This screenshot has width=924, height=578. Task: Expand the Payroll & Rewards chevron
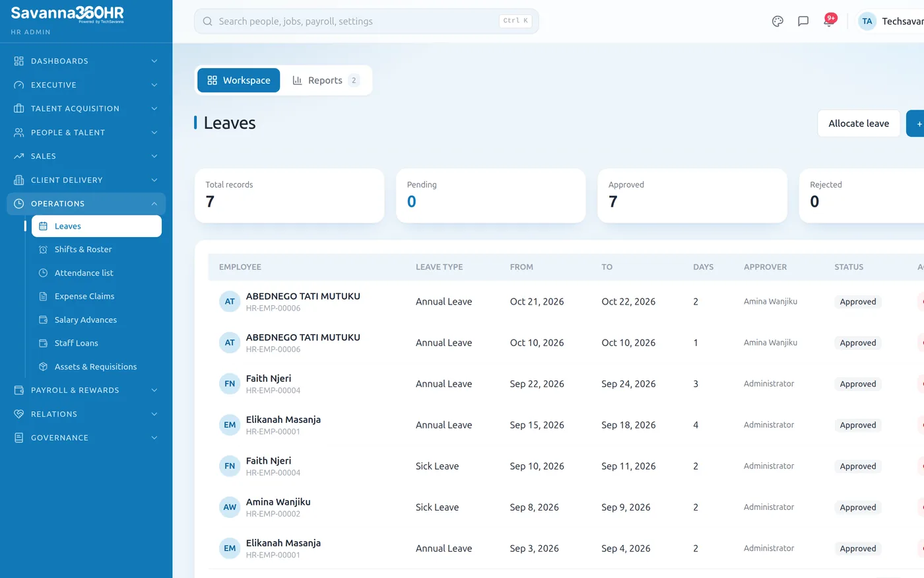154,390
